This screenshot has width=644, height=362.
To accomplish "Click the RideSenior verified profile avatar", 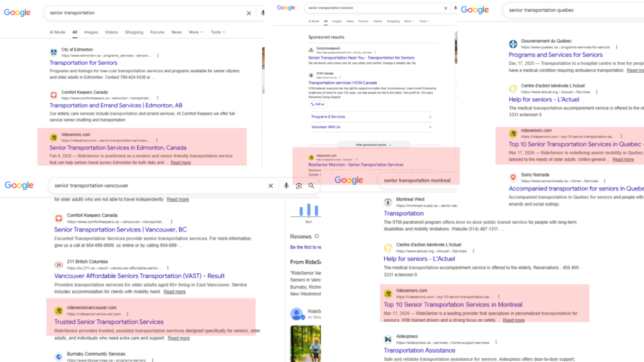I will pyautogui.click(x=297, y=314).
